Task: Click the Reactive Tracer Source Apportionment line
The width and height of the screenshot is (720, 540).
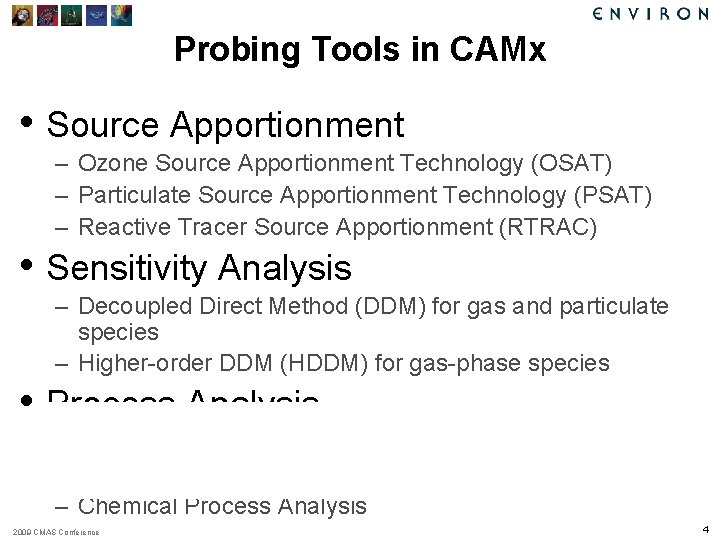Action: [338, 227]
